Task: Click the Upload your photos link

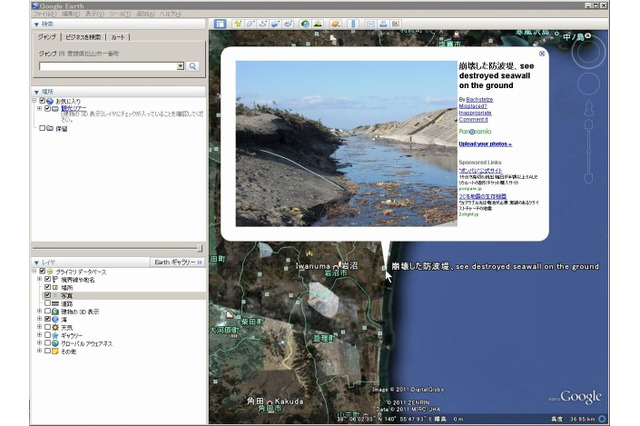Action: (x=485, y=144)
